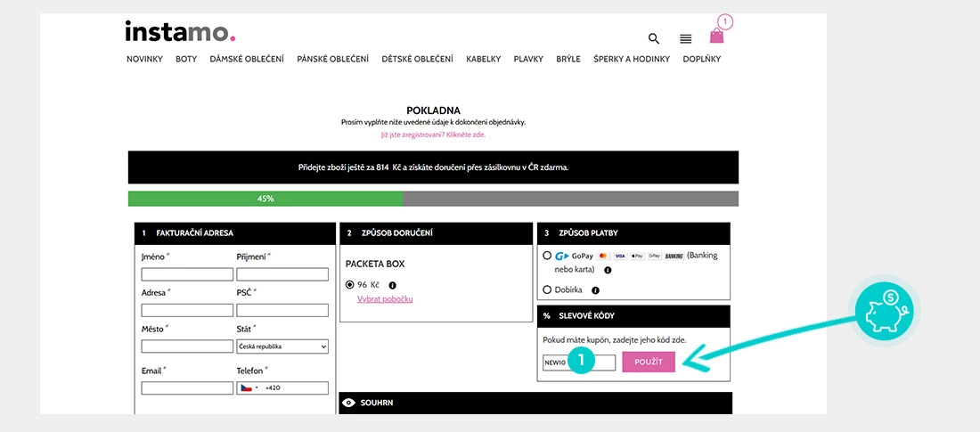Focus the Jméno input field
Viewport: 980px width, 432px height.
coord(187,274)
